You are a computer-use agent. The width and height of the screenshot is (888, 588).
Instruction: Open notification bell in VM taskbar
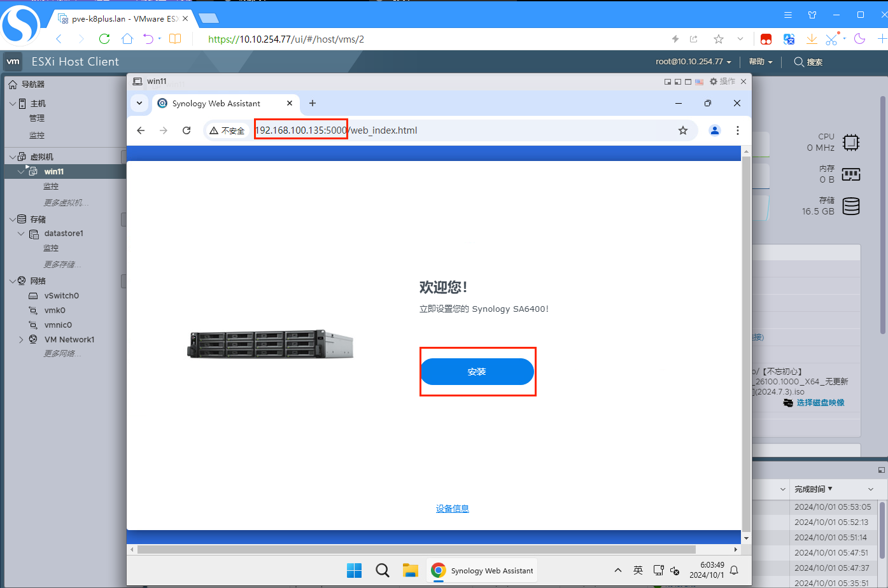[x=734, y=570]
